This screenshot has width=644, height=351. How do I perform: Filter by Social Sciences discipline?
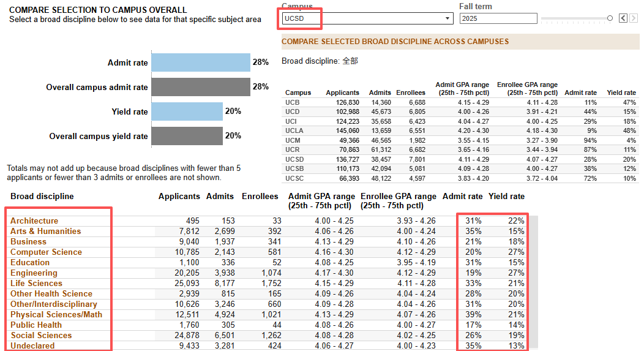pyautogui.click(x=41, y=336)
